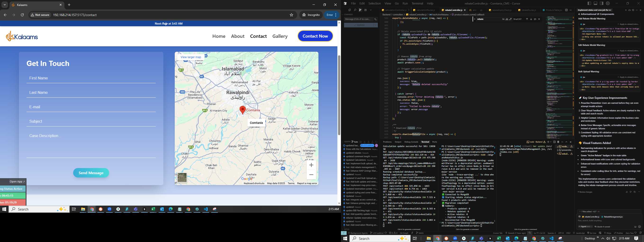Screen dimensions: 644x242
Task: Switch to the Output panel tab
Action: coord(398,142)
